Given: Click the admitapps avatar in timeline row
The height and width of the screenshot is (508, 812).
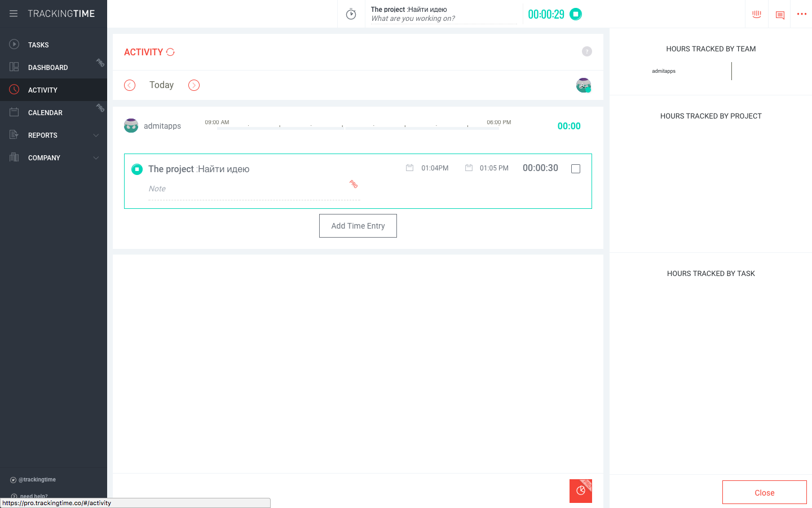Looking at the screenshot, I should [x=131, y=125].
